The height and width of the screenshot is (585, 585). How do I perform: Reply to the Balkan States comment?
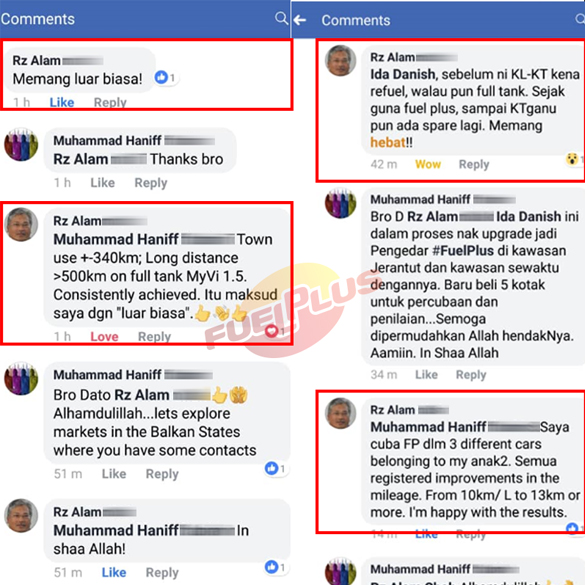[162, 474]
